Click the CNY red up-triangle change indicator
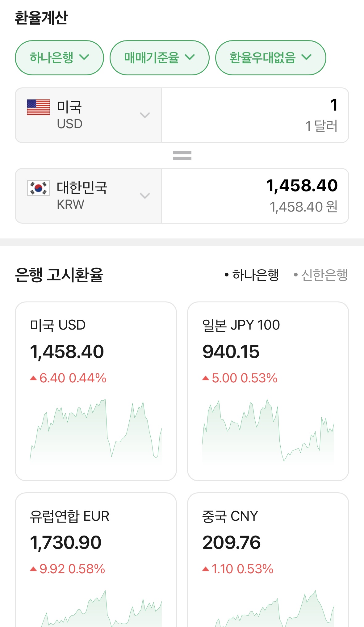The width and height of the screenshot is (364, 627). pos(206,569)
